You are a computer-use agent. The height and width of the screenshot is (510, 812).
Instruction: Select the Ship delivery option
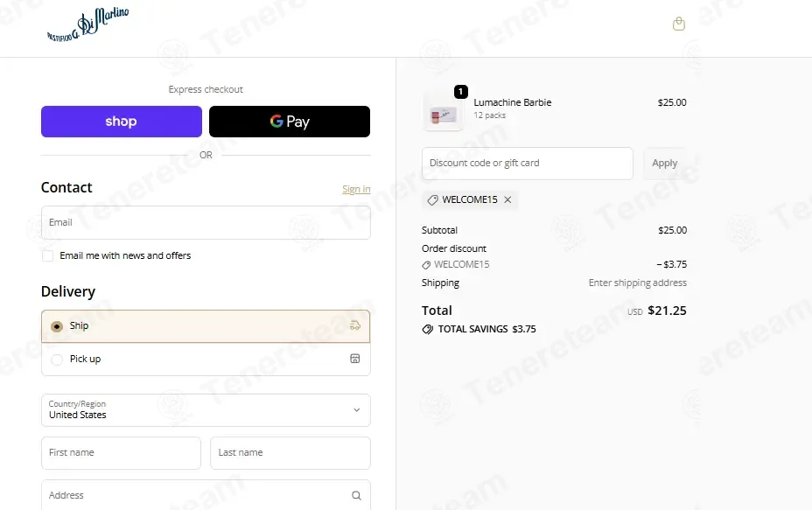[206, 326]
